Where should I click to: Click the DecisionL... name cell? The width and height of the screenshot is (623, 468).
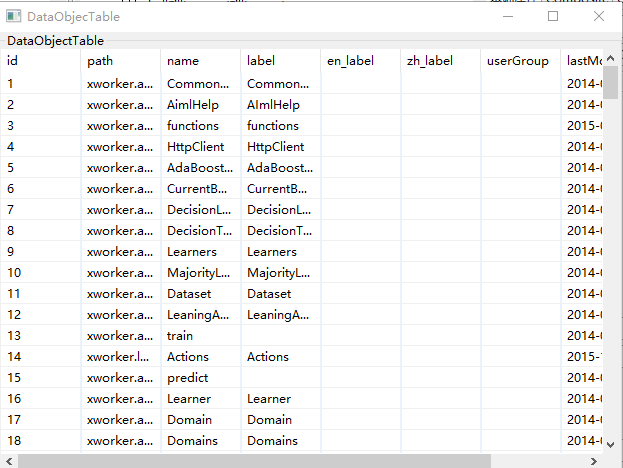point(201,210)
